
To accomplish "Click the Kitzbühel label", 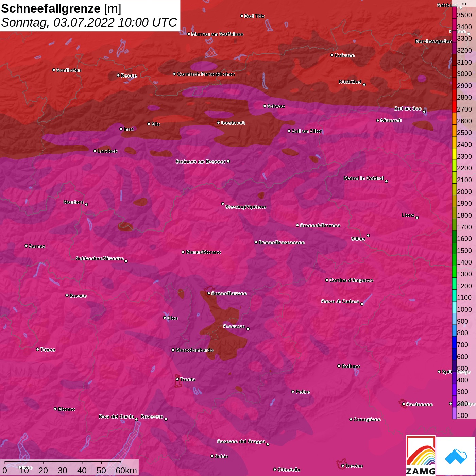I will tap(350, 82).
